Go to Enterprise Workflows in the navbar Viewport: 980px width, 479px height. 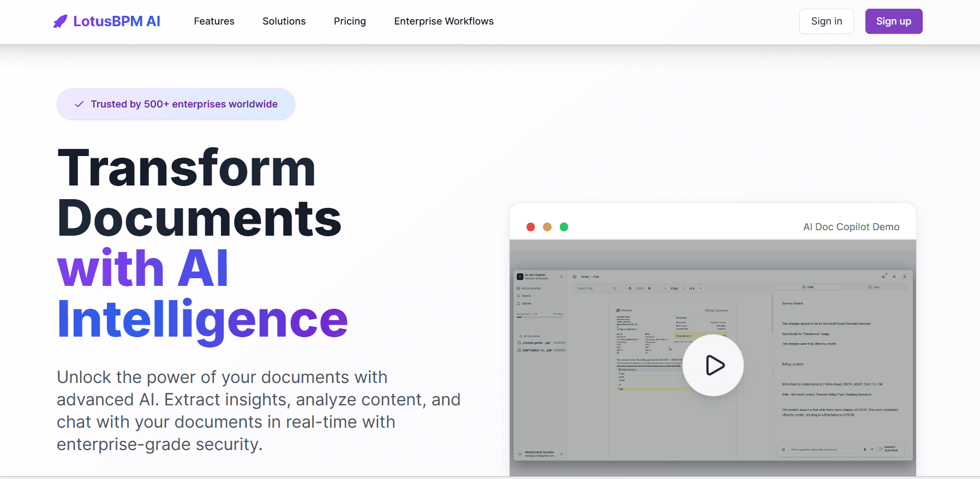(x=444, y=21)
